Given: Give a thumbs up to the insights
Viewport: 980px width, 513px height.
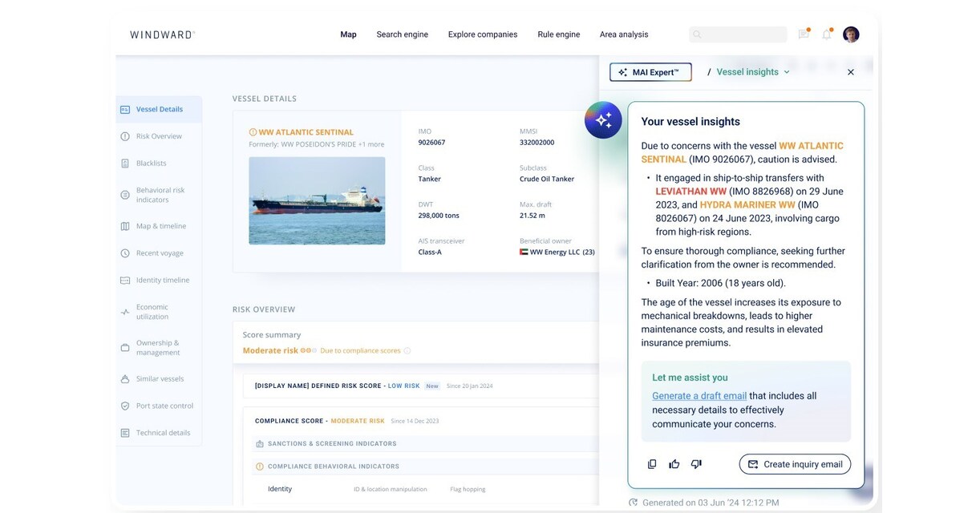Looking at the screenshot, I should [x=674, y=463].
